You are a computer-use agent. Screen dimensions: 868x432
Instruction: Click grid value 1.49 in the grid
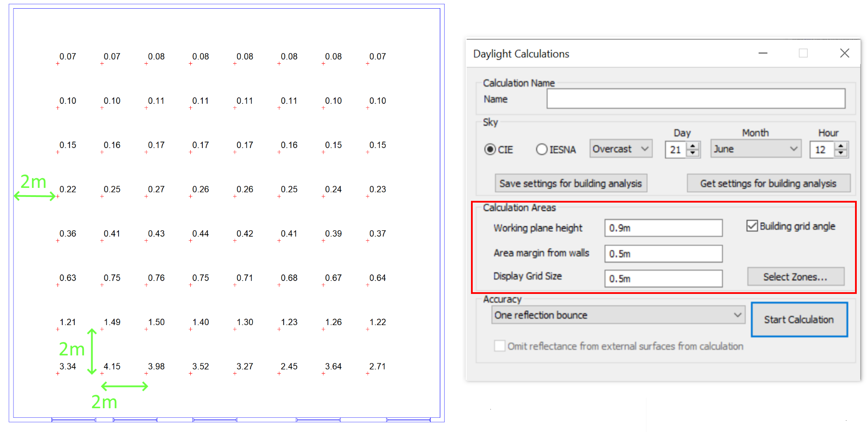[112, 322]
